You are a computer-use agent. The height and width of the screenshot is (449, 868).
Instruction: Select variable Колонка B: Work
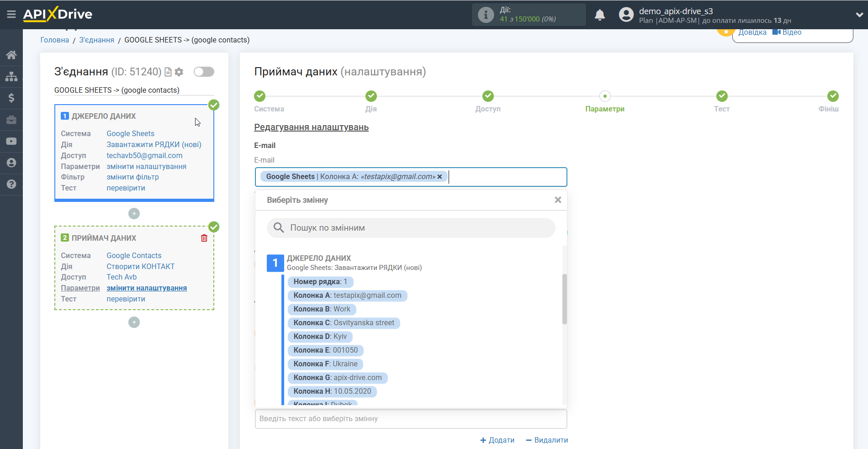point(322,309)
